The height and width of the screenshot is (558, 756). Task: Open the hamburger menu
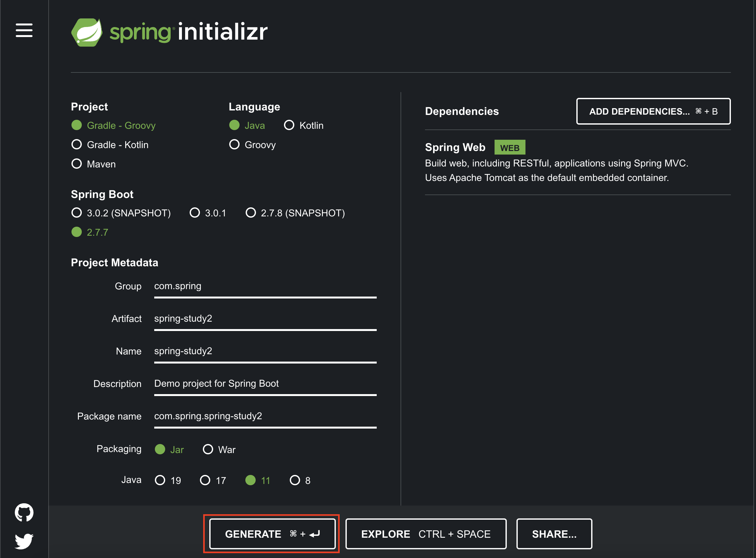(x=24, y=30)
